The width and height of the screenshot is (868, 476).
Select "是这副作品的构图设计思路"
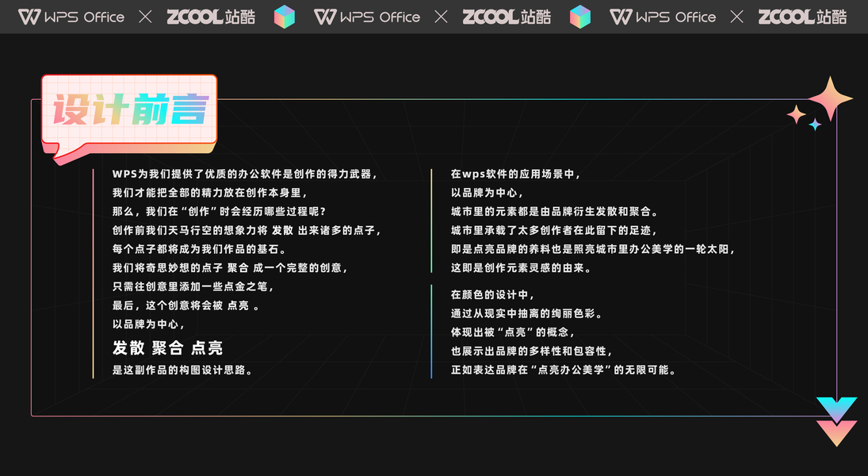(182, 370)
